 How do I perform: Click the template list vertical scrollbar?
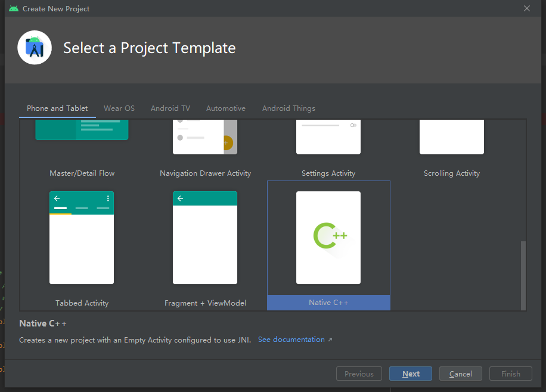pyautogui.click(x=523, y=275)
